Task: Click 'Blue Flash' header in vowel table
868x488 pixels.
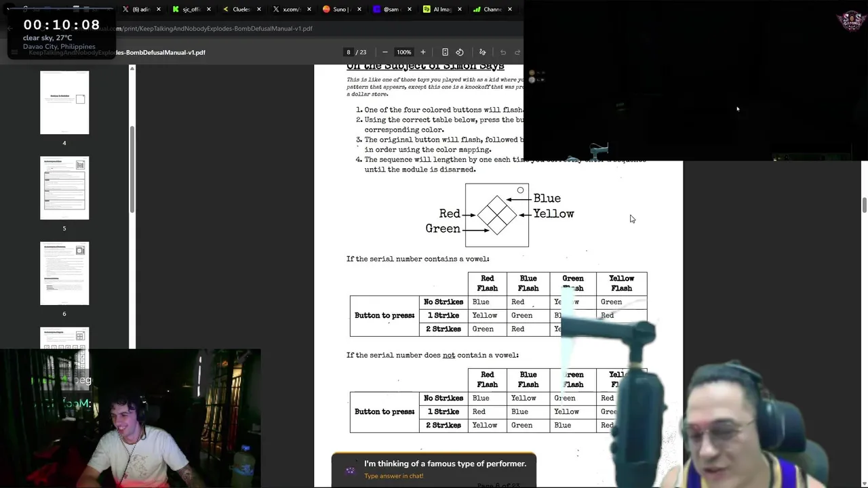Action: [528, 283]
